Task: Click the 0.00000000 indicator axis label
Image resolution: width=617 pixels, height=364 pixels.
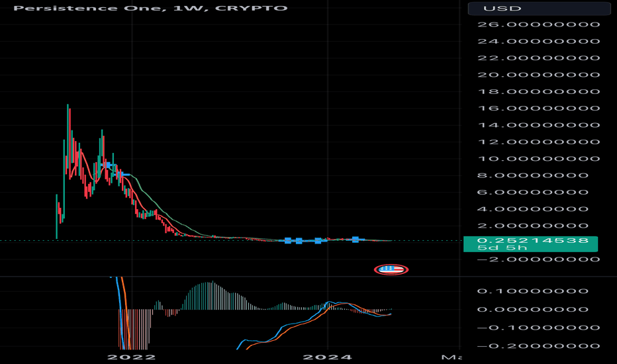Action: coord(533,309)
